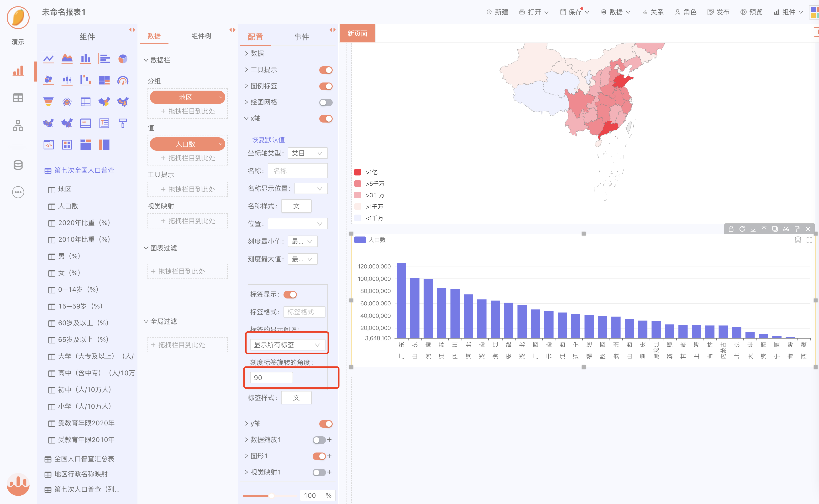Switch to the 事件 tab
The height and width of the screenshot is (504, 819).
point(302,37)
